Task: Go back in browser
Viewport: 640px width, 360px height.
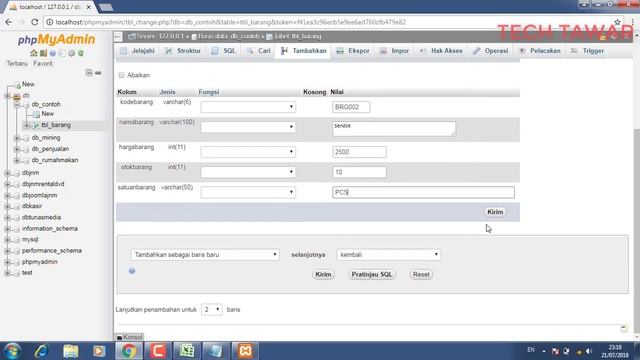Action: click(9, 22)
